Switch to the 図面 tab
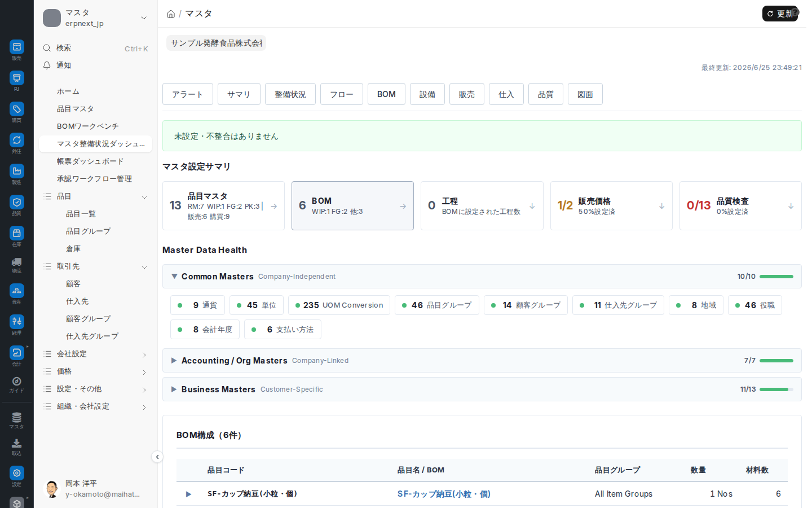This screenshot has width=812, height=508. pos(585,94)
